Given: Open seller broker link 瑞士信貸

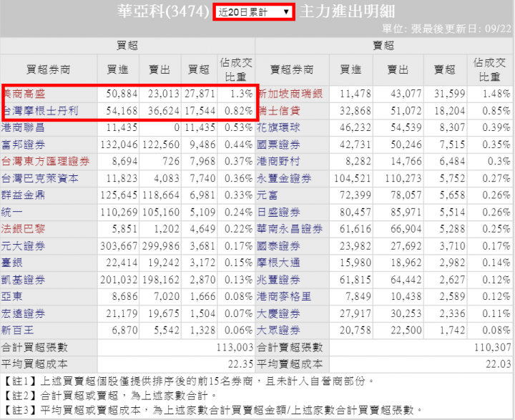Looking at the screenshot, I should (x=280, y=111).
